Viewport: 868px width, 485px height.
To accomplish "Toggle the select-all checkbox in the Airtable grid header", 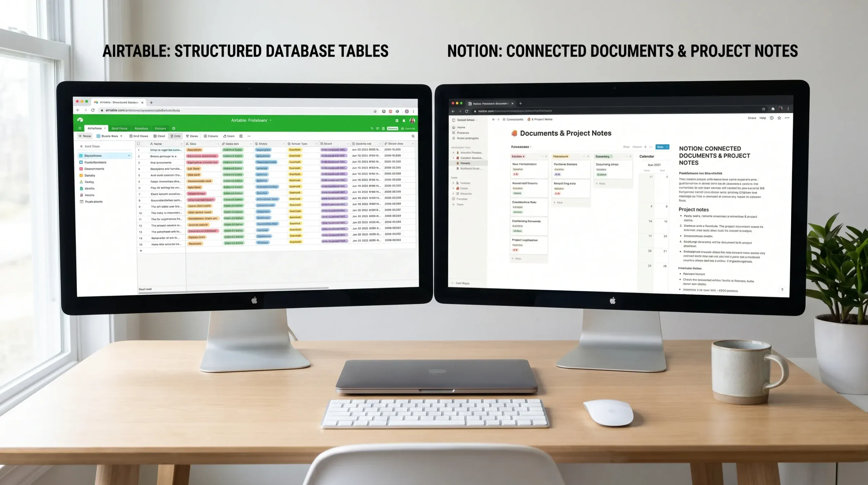I will 138,144.
